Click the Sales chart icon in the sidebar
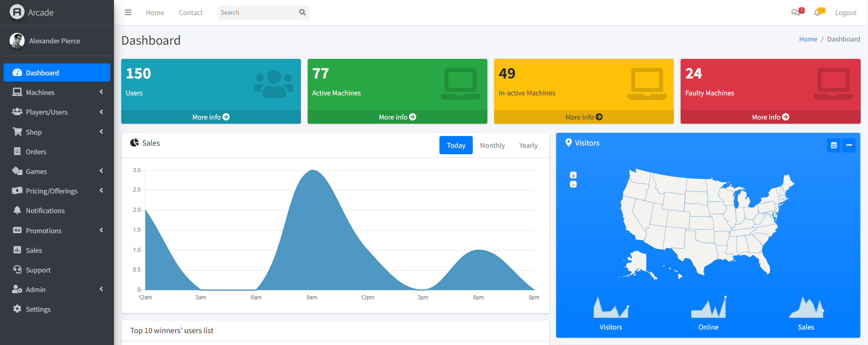The image size is (868, 345). coord(17,250)
